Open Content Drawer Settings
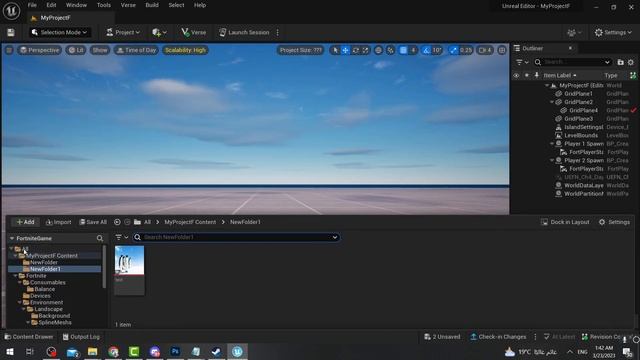640x360 pixels. pos(614,222)
